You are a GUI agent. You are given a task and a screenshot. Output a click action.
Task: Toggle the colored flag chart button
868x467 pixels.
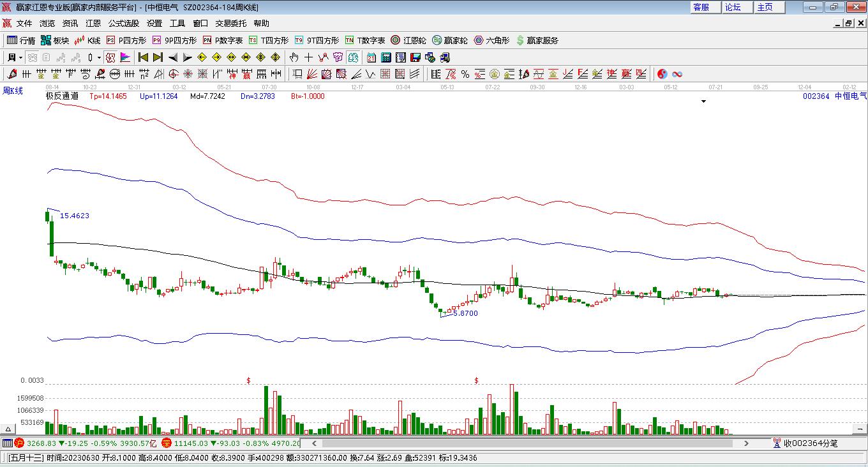pos(125,57)
